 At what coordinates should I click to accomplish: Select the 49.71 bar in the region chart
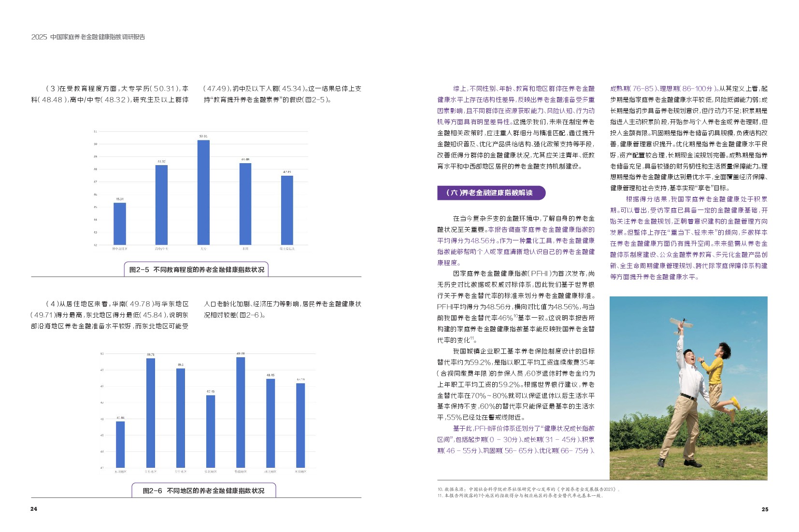(x=151, y=412)
